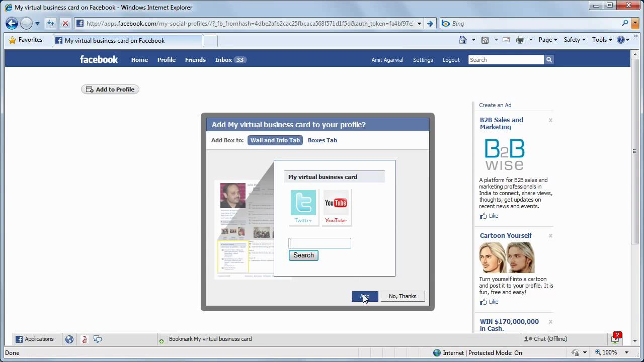The width and height of the screenshot is (644, 362).
Task: Click the browser Back arrow button
Action: 12,23
